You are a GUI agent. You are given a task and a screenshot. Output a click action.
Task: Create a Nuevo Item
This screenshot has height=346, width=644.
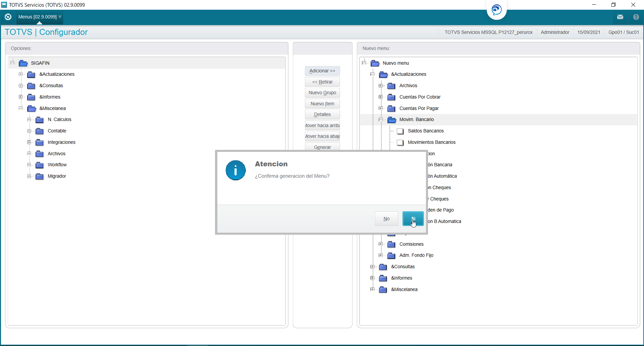322,104
